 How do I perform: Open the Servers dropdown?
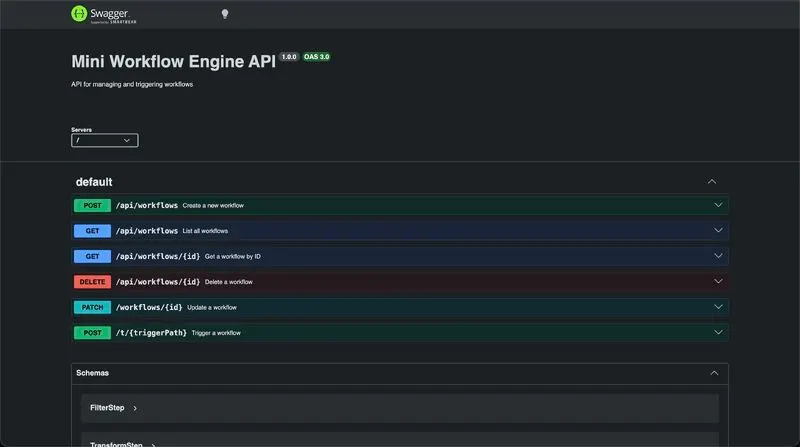tap(105, 140)
